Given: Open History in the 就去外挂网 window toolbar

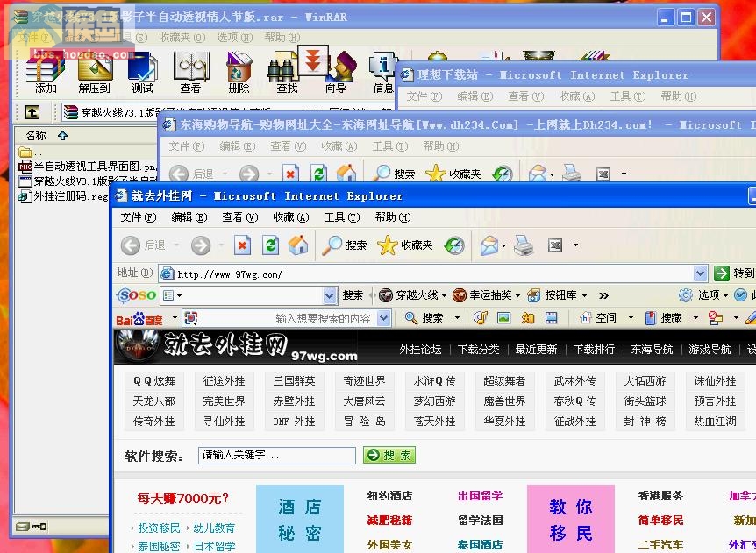Looking at the screenshot, I should pos(454,245).
